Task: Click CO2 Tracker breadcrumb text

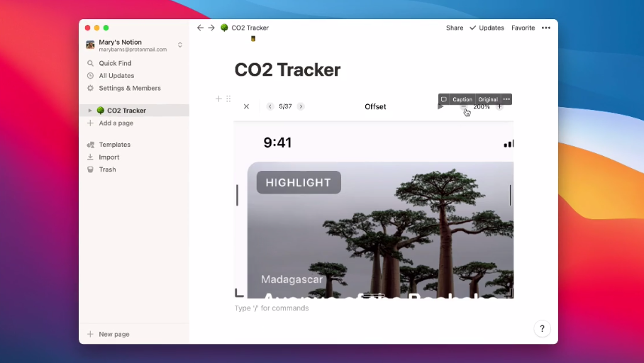Action: [250, 28]
